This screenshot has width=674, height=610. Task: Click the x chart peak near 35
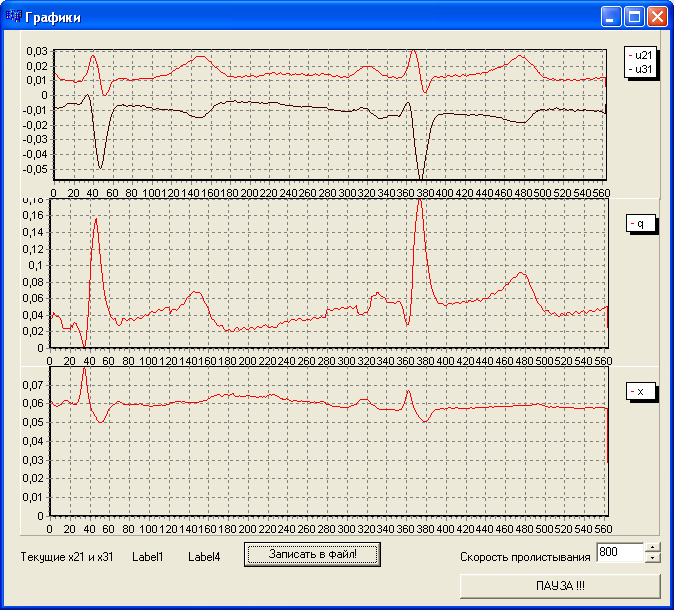coord(84,369)
